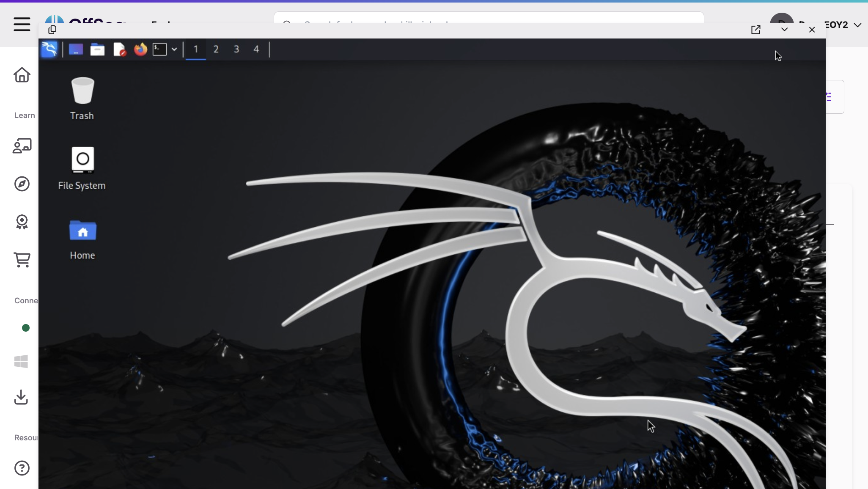Viewport: 868px width, 489px height.
Task: Open the terminal emulator from the panel
Action: point(159,49)
